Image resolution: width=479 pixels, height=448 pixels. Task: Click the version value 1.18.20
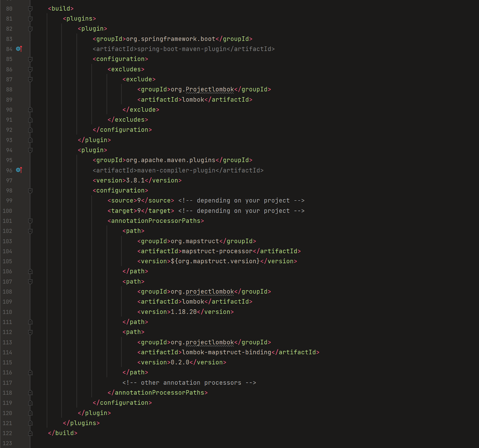tap(184, 312)
